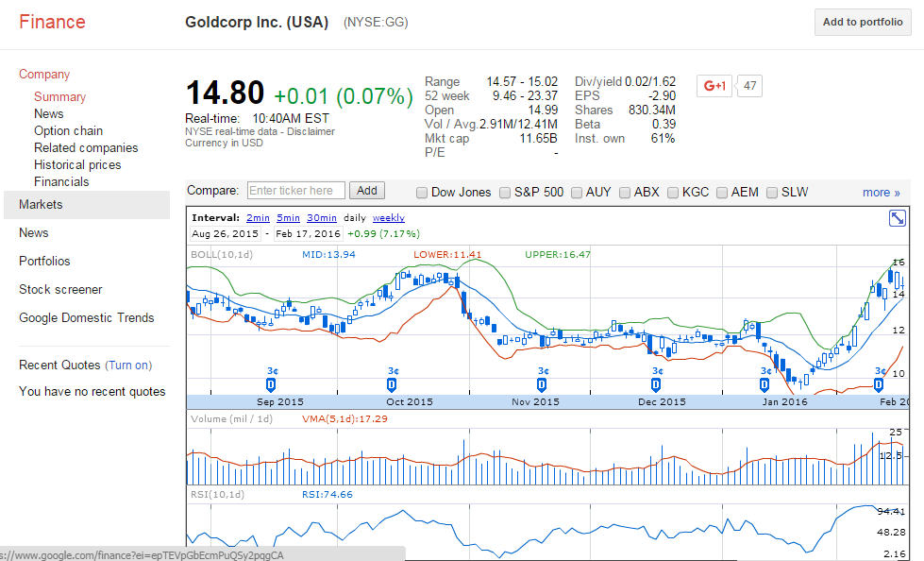Show more comparison tickers

click(x=881, y=193)
